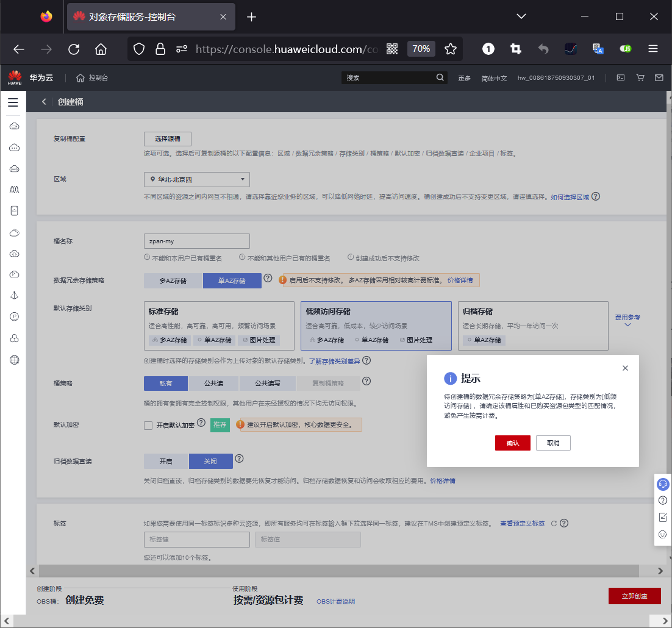Click the console home icon
This screenshot has height=628, width=672.
(x=80, y=77)
